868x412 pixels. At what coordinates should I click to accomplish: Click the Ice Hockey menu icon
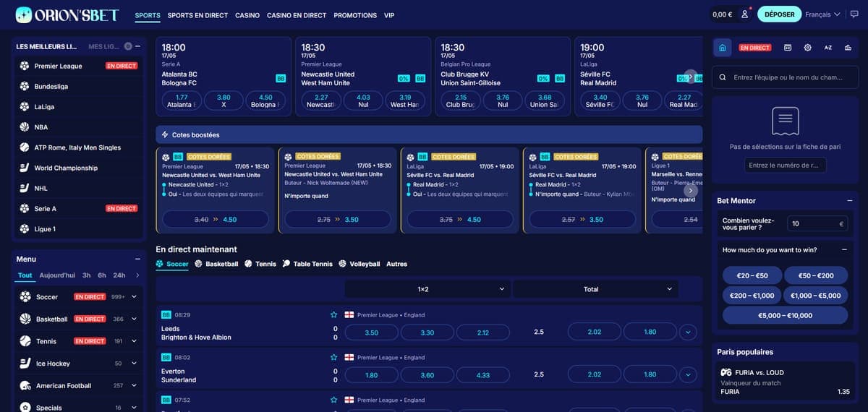[x=25, y=364]
